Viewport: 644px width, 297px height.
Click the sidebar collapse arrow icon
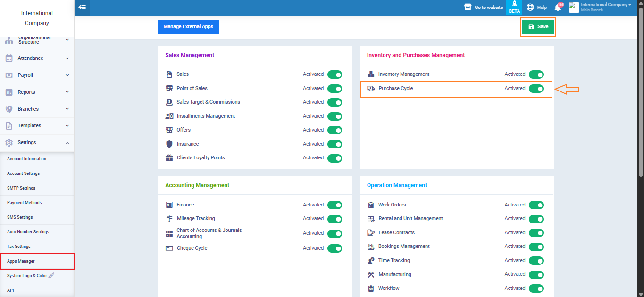[82, 7]
